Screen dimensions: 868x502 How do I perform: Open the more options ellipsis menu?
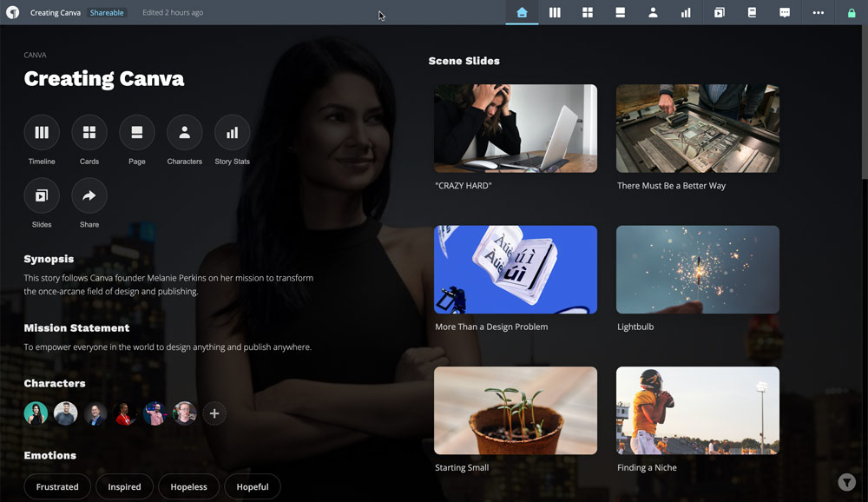click(x=819, y=12)
